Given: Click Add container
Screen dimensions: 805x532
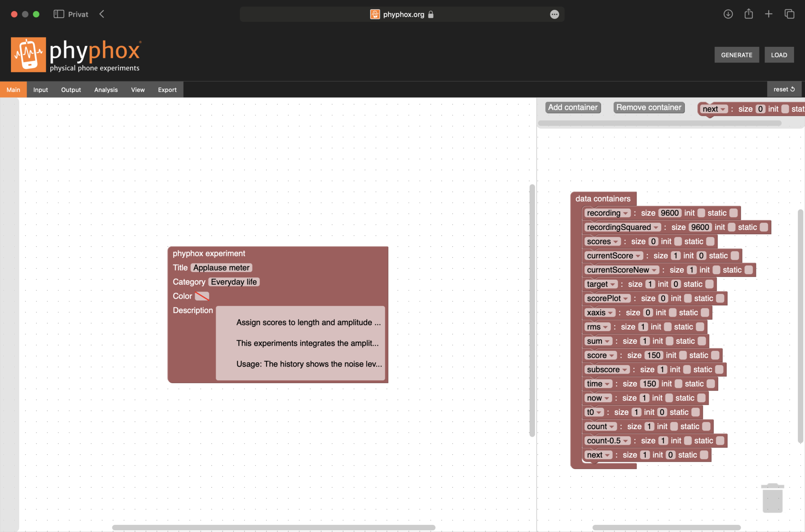Looking at the screenshot, I should pyautogui.click(x=573, y=107).
